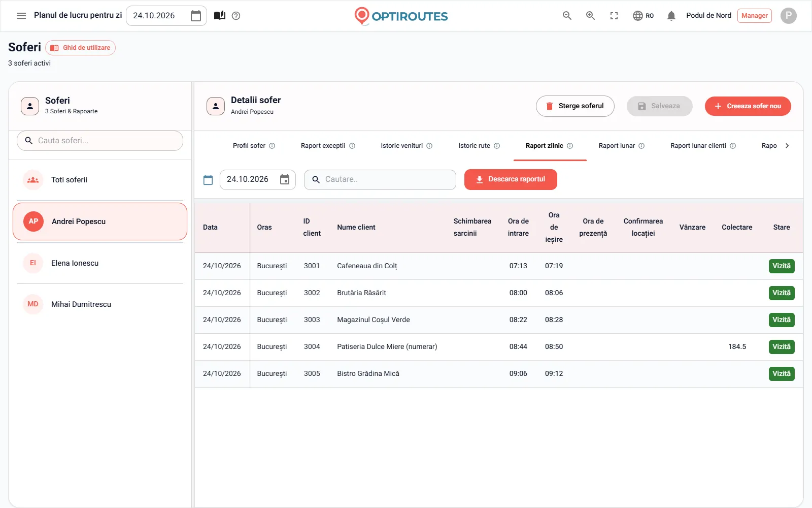This screenshot has width=812, height=508.
Task: Click info icon next to Raport lunar
Action: coord(641,146)
